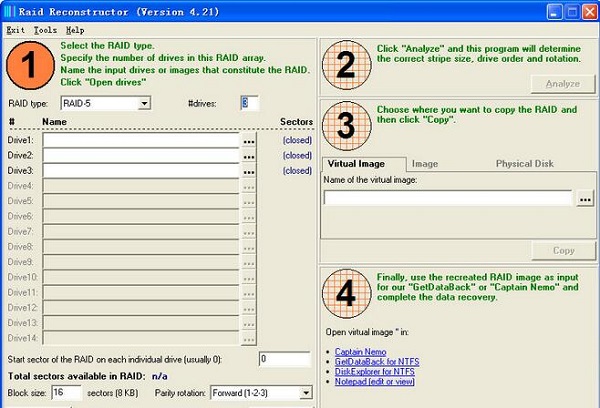The width and height of the screenshot is (600, 408).
Task: Click the step 1 orange circle icon
Action: pos(31,65)
